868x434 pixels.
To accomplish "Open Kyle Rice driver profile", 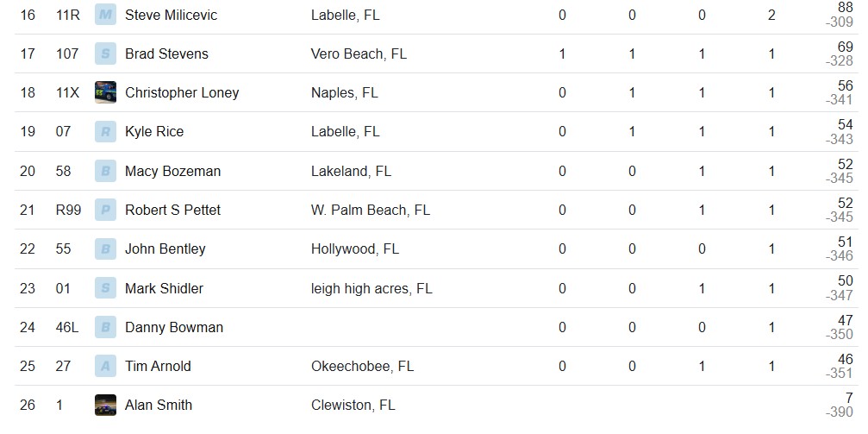I will (x=154, y=132).
